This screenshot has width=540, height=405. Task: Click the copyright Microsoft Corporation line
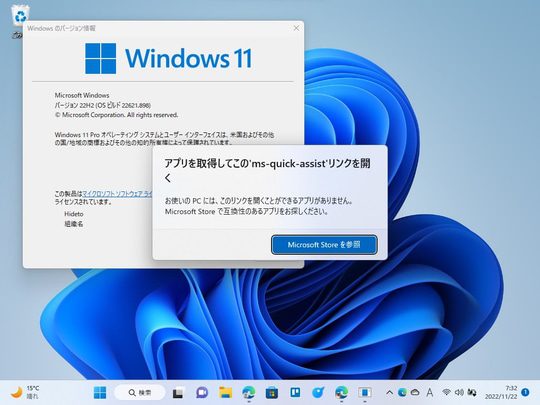[x=116, y=115]
